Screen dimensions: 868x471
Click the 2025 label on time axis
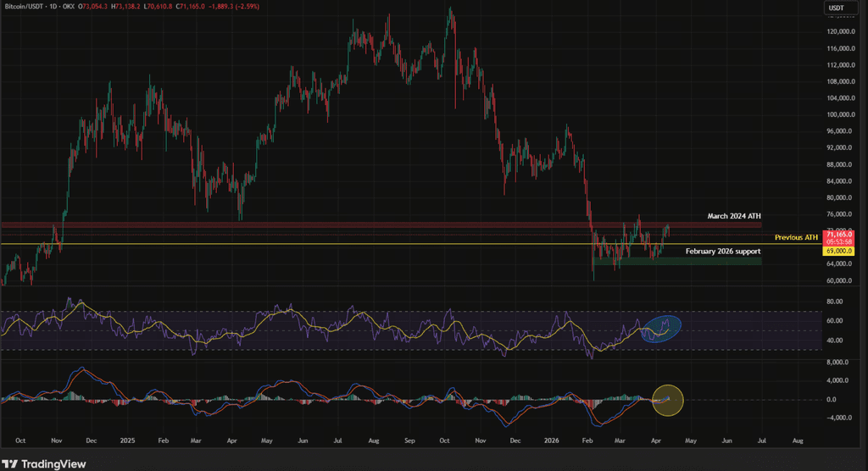coord(127,441)
